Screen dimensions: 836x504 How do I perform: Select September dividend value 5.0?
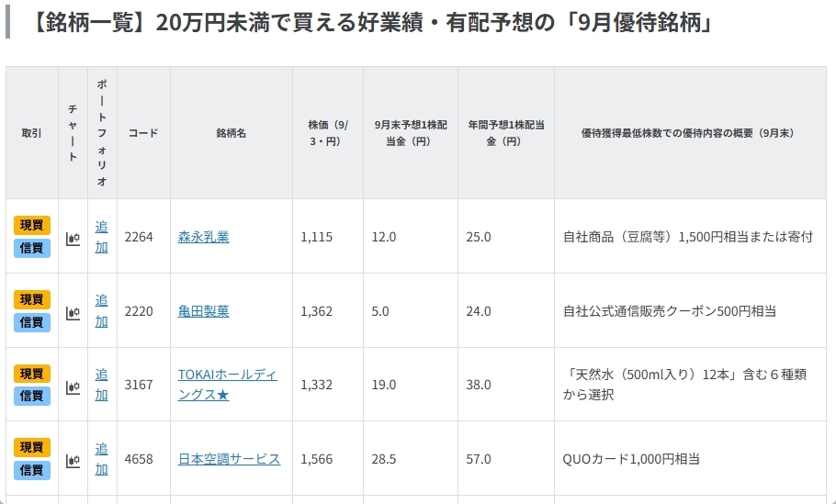380,311
